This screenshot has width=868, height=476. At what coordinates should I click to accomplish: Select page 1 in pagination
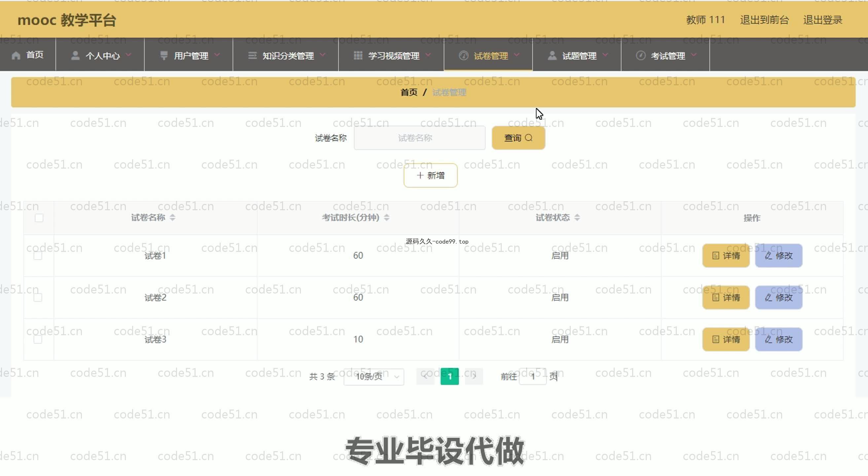pos(450,376)
